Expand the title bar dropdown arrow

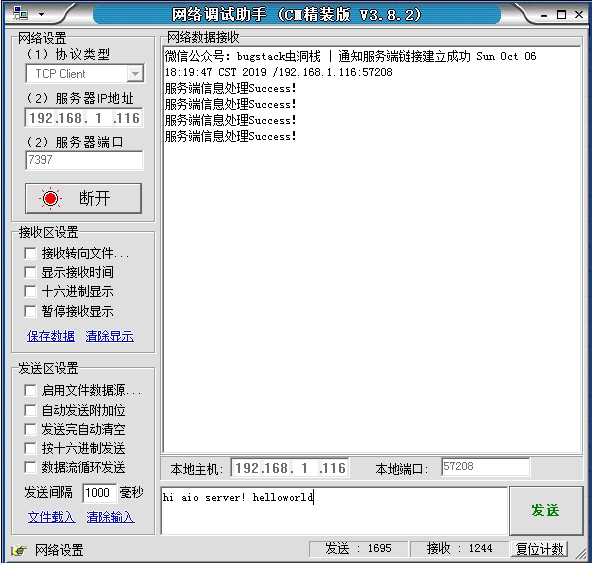point(42,15)
